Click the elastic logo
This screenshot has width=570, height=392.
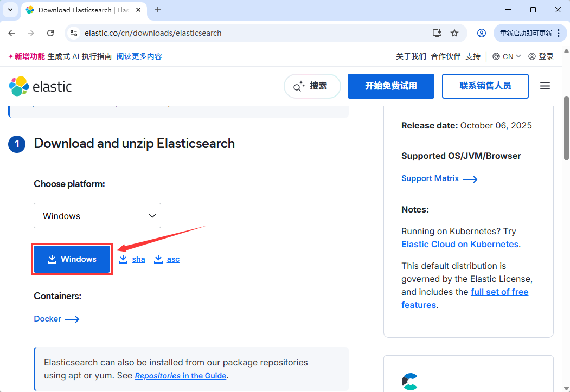coord(40,86)
